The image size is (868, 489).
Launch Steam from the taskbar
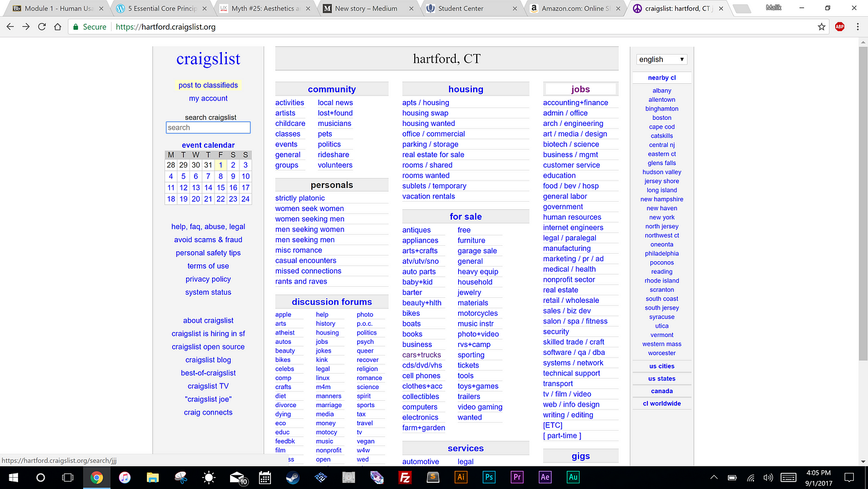click(x=292, y=478)
